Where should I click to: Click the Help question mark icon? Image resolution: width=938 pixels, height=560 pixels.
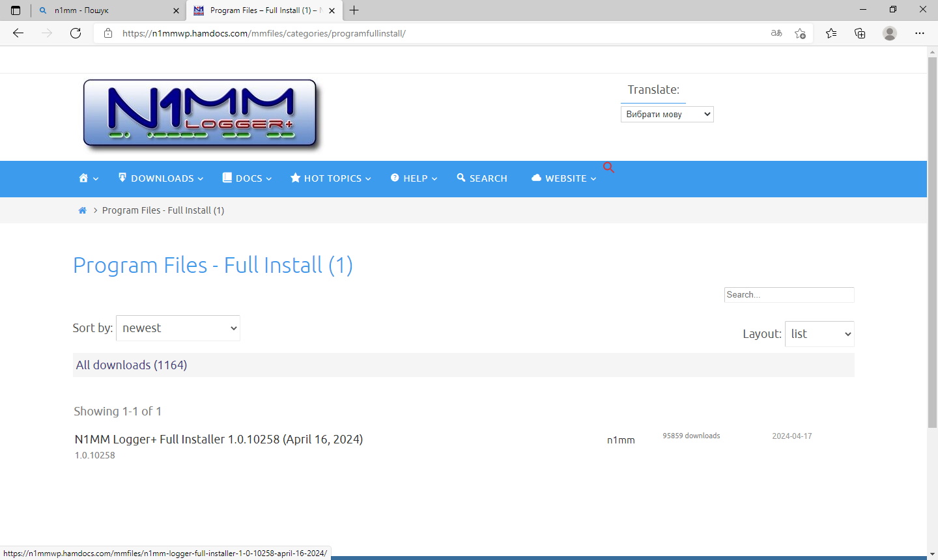tap(395, 178)
